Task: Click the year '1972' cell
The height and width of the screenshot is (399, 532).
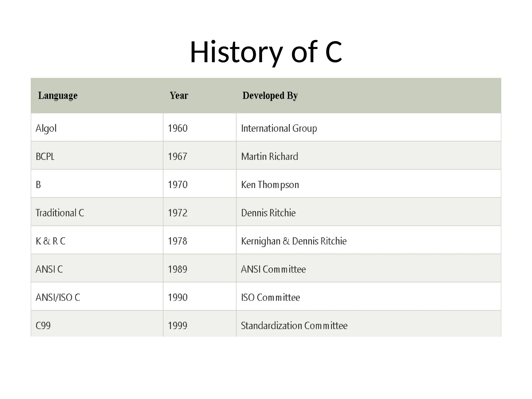Action: [178, 213]
